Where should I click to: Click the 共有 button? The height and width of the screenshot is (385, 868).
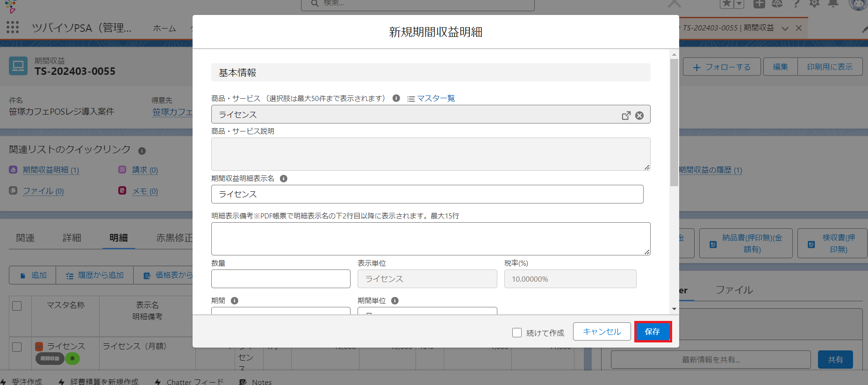point(835,359)
